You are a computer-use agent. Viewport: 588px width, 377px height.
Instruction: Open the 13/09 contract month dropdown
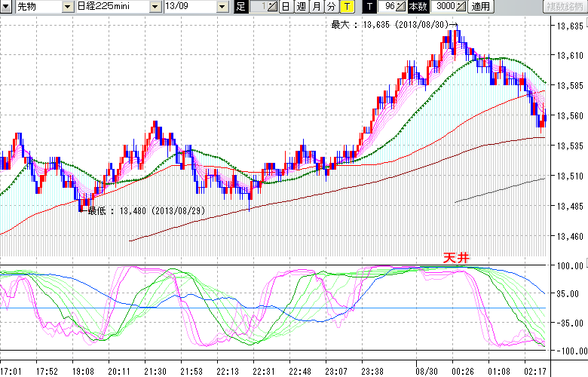tap(222, 7)
